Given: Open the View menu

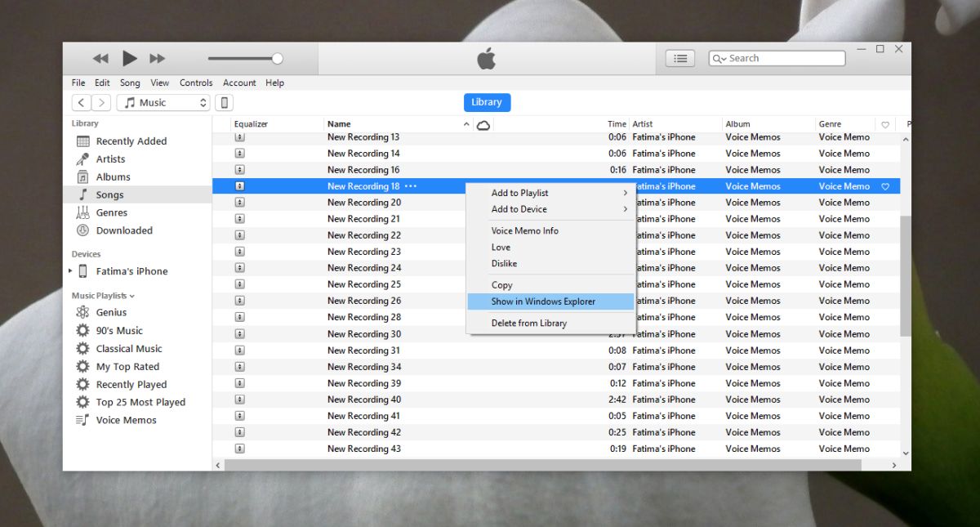Looking at the screenshot, I should point(160,83).
